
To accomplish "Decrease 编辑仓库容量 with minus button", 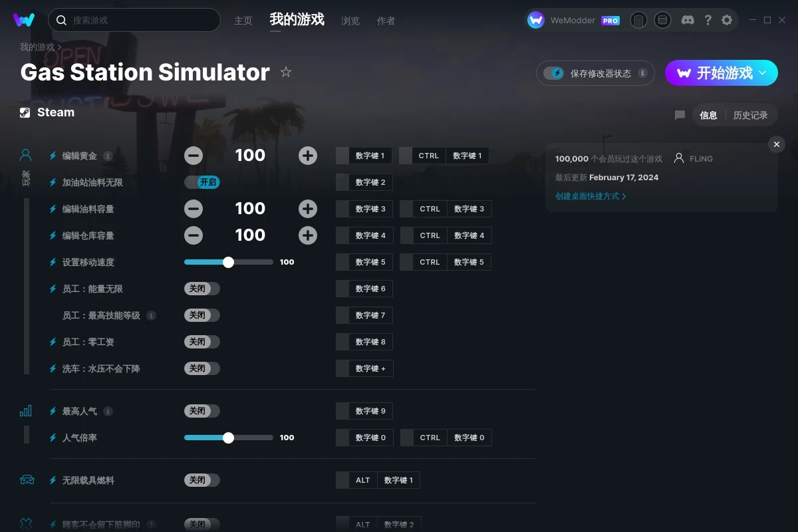I will [x=194, y=235].
